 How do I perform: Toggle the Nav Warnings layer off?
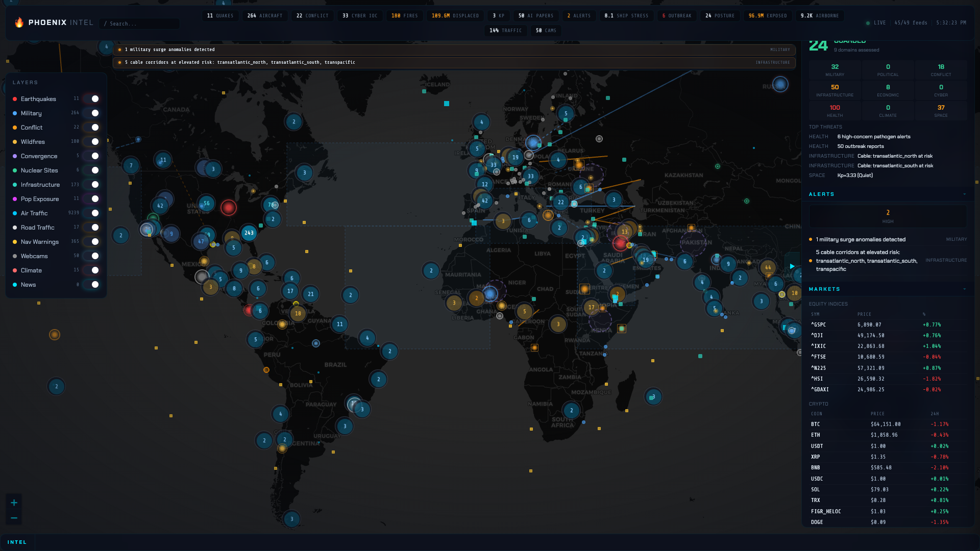pos(94,242)
